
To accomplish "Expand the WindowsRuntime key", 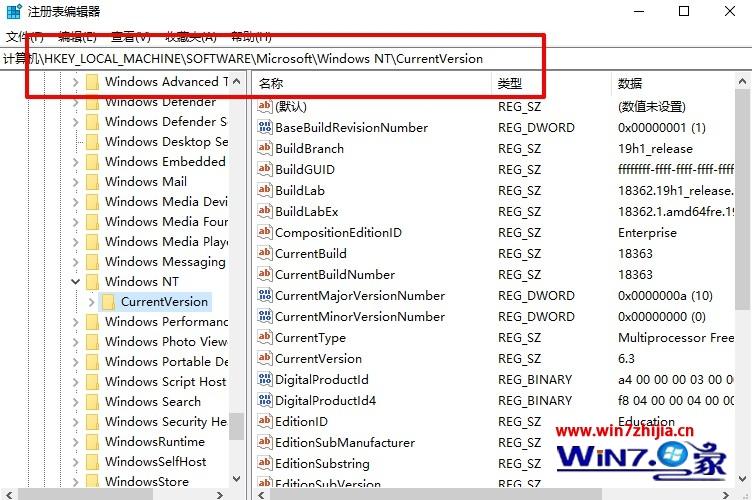I will pos(75,442).
